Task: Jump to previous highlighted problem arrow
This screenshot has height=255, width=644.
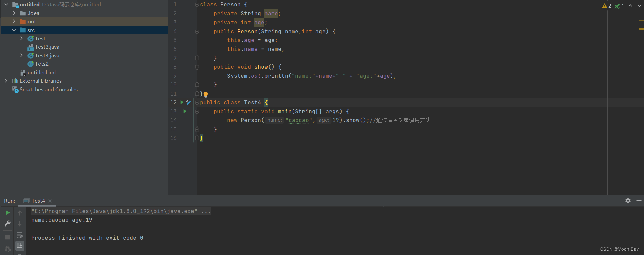Action: tap(630, 6)
